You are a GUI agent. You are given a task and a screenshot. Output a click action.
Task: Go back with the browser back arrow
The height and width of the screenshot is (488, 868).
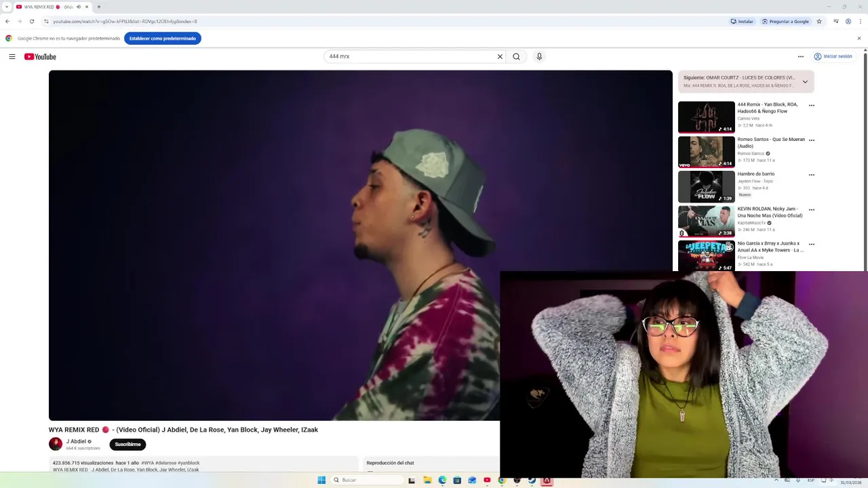coord(7,21)
